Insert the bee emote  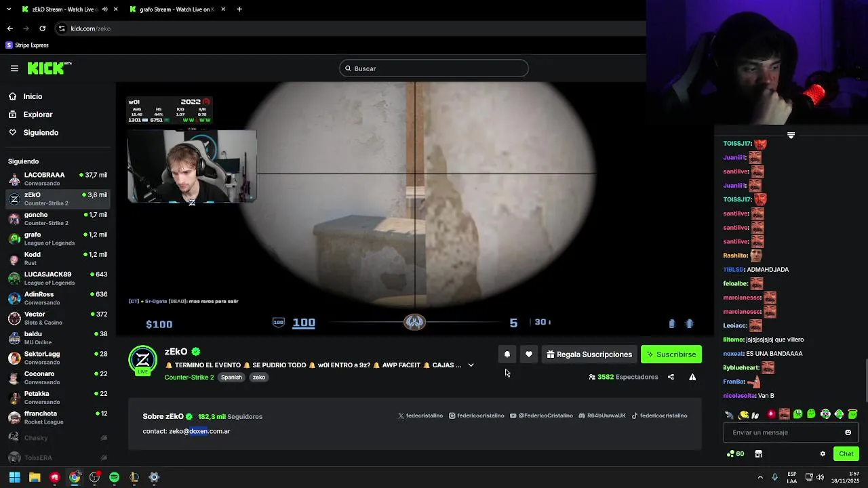pyautogui.click(x=743, y=414)
